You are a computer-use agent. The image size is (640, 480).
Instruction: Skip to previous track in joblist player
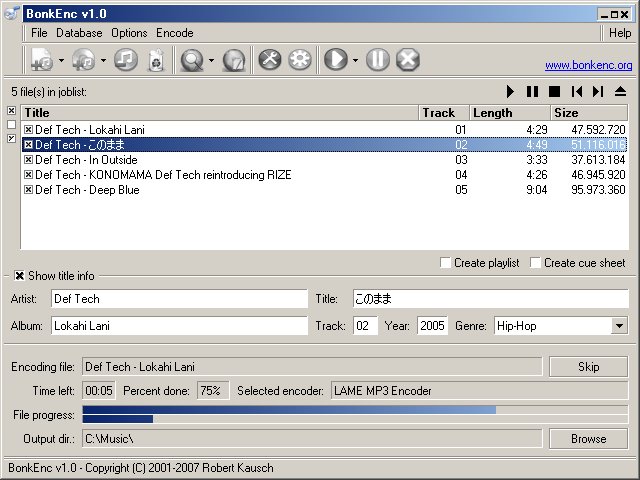click(577, 91)
